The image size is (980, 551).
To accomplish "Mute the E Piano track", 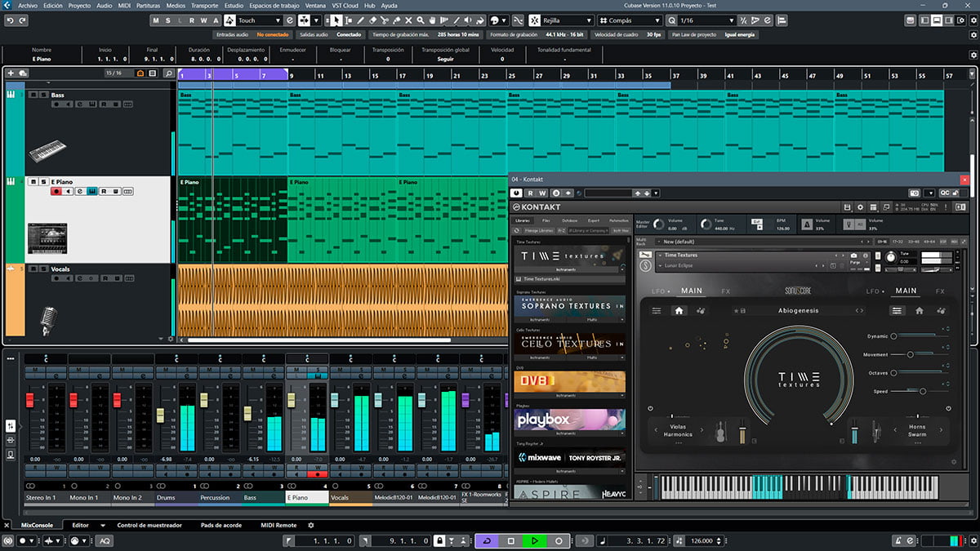I will pyautogui.click(x=33, y=181).
